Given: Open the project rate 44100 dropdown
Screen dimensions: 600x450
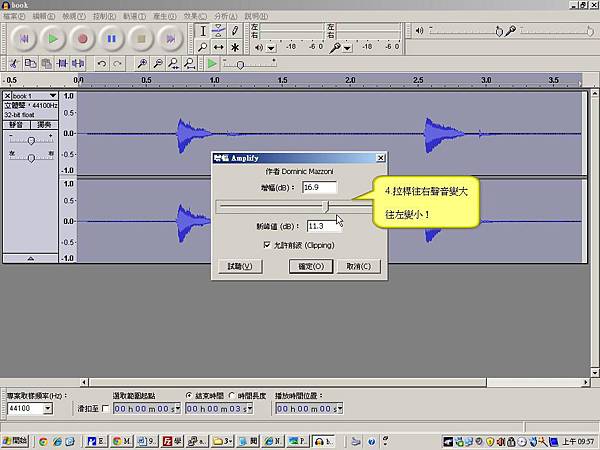Looking at the screenshot, I should click(47, 408).
